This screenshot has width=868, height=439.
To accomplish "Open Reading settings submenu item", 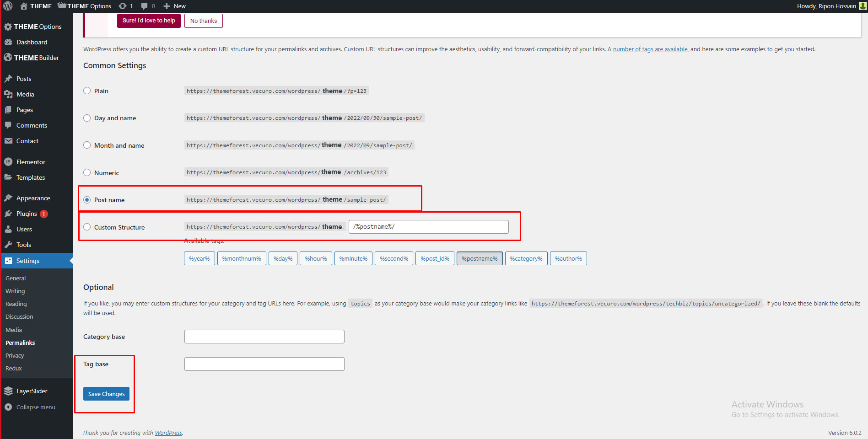I will click(16, 304).
